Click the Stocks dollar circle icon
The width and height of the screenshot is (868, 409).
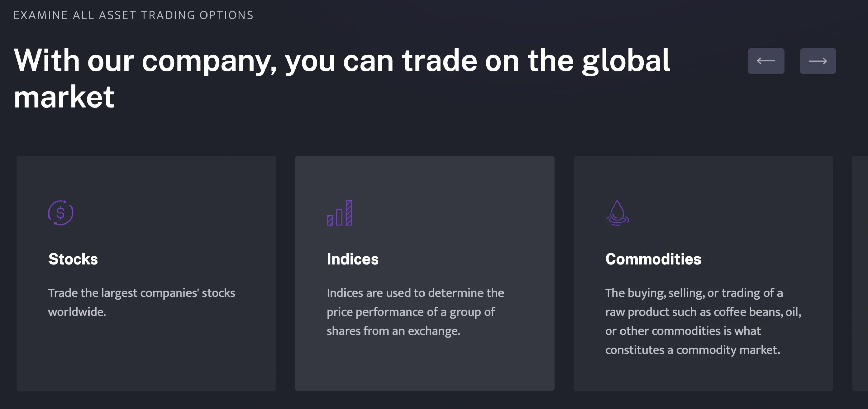click(x=61, y=213)
